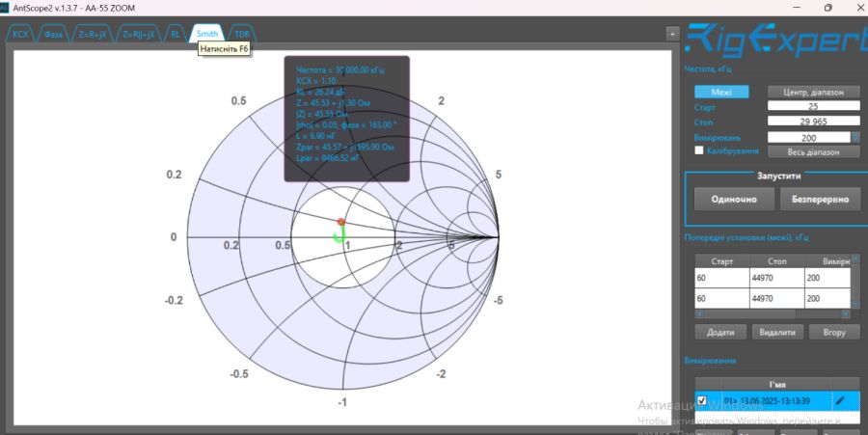Click the Весь діапазон button
The width and height of the screenshot is (868, 435).
tap(812, 151)
